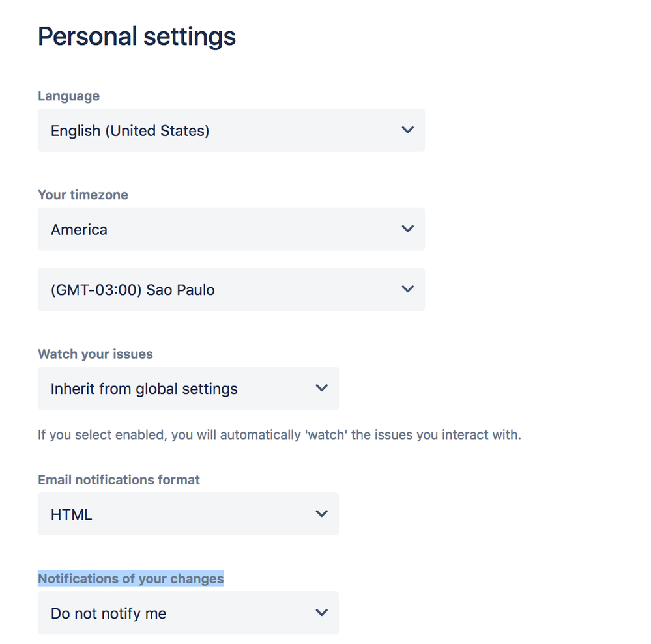Screen dimensions: 651x644
Task: Click the Watch your issues label
Action: (95, 354)
